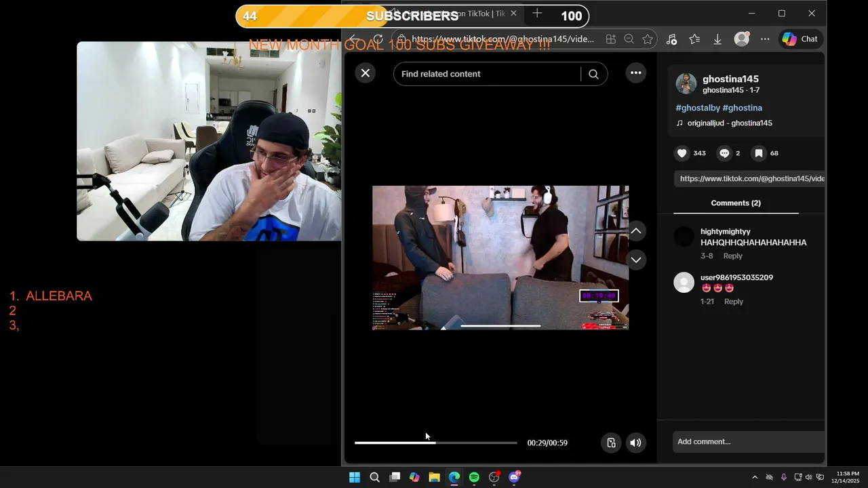Screen dimensions: 868x488
Task: Open File Explorer from the taskbar
Action: click(435, 477)
